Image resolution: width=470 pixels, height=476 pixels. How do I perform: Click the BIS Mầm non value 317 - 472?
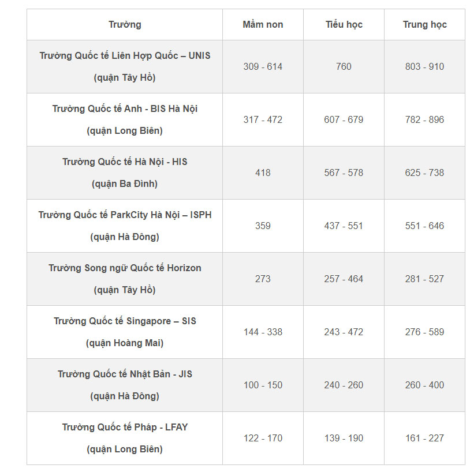(x=263, y=119)
